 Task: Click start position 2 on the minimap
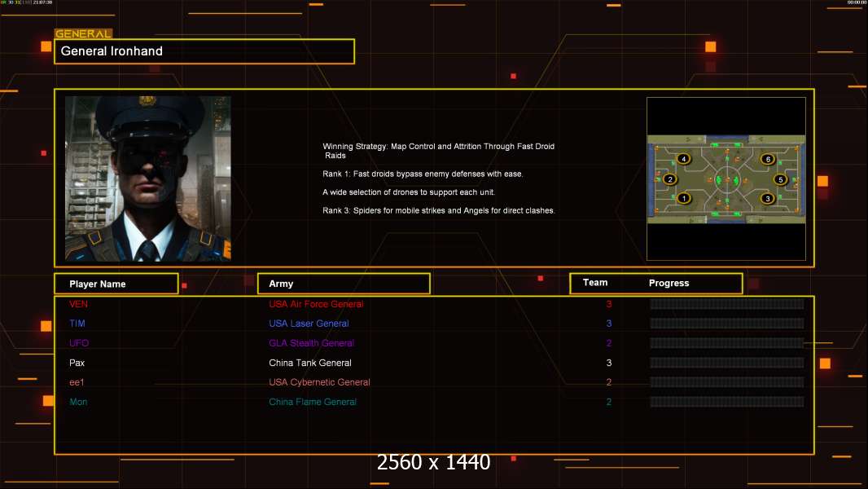[x=670, y=179]
